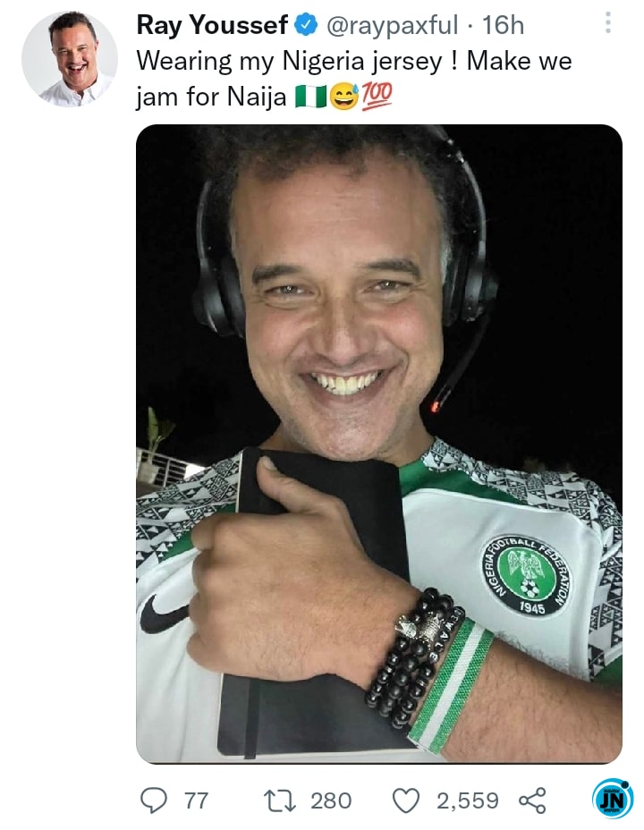Open Ray Youssef's profile picture

[x=70, y=60]
